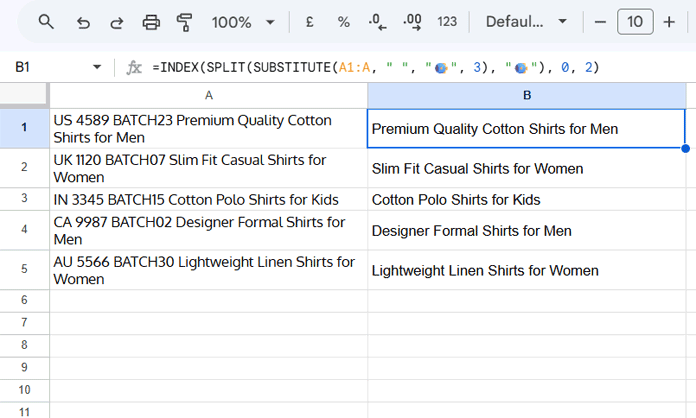This screenshot has height=418, width=696.
Task: Click the blue fill handle on cell B1
Action: [x=685, y=148]
